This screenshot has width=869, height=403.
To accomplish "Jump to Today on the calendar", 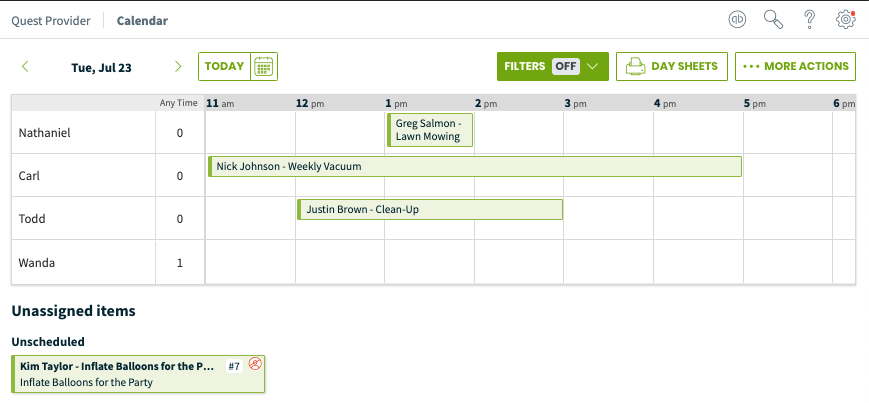I will (x=224, y=67).
